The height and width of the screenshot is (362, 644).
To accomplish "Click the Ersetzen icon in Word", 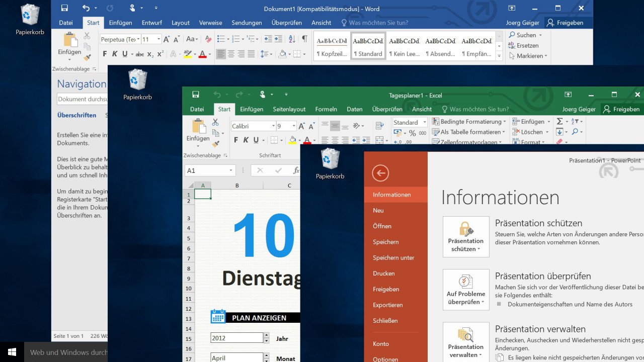I will pyautogui.click(x=526, y=45).
